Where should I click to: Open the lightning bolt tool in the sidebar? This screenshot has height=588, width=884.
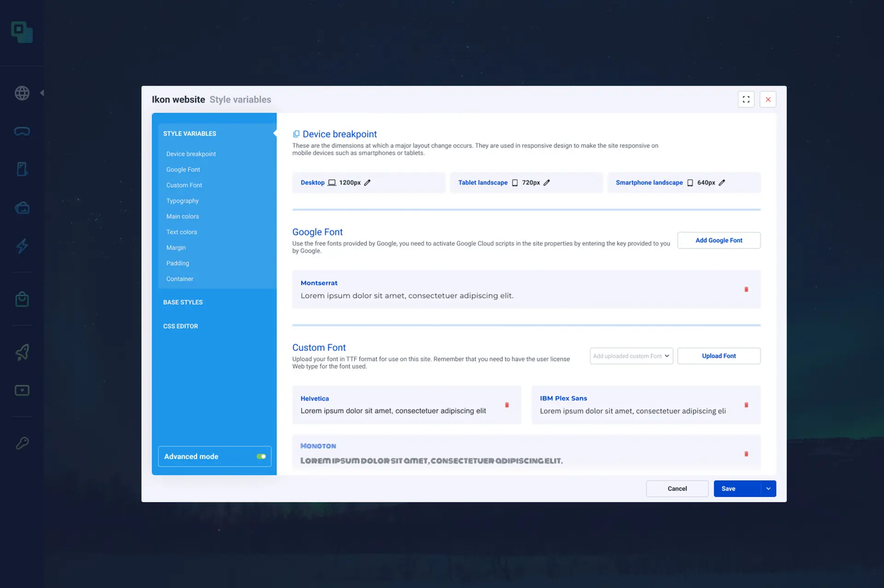click(x=22, y=246)
